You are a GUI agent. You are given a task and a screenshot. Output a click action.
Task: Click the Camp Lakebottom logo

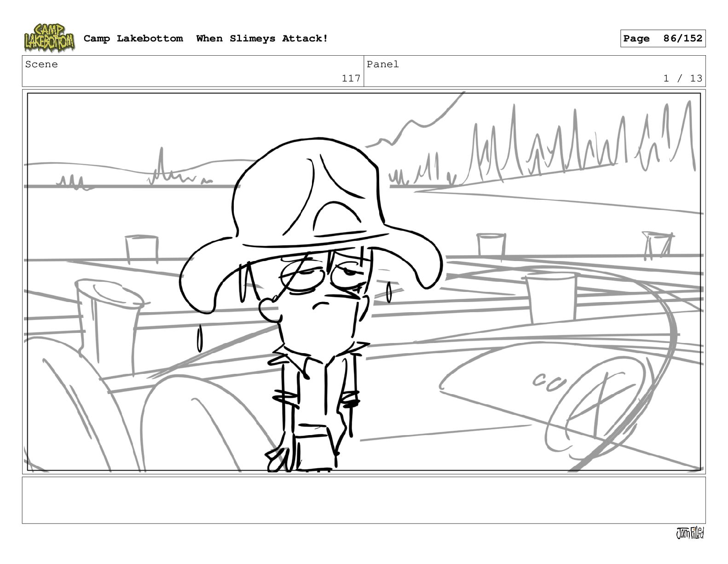[x=49, y=37]
